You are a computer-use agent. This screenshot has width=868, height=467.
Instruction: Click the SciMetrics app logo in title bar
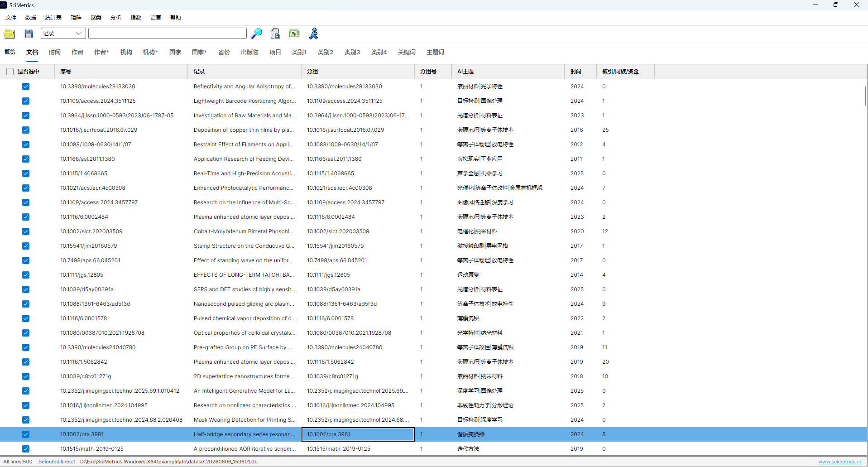(4, 5)
